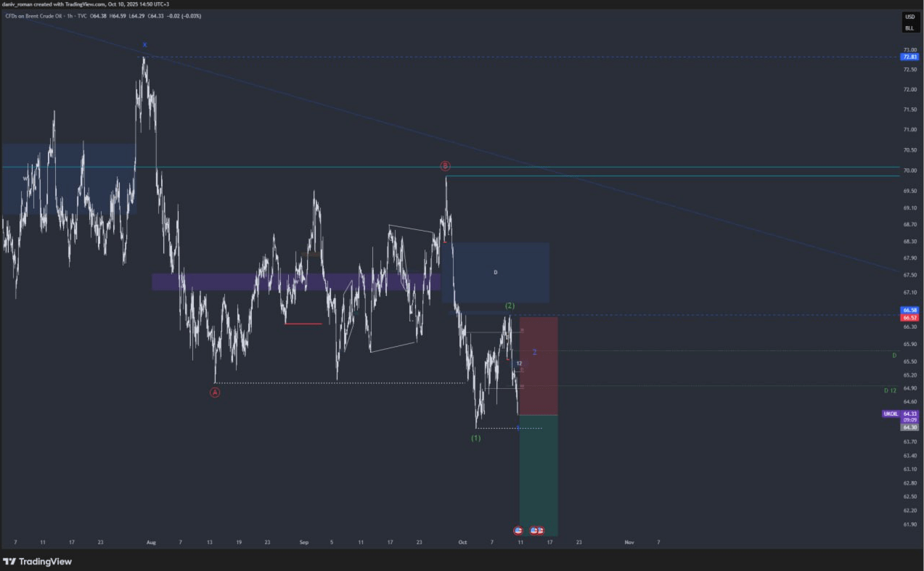Image resolution: width=924 pixels, height=571 pixels.
Task: Open the USD currency selector
Action: click(x=909, y=17)
